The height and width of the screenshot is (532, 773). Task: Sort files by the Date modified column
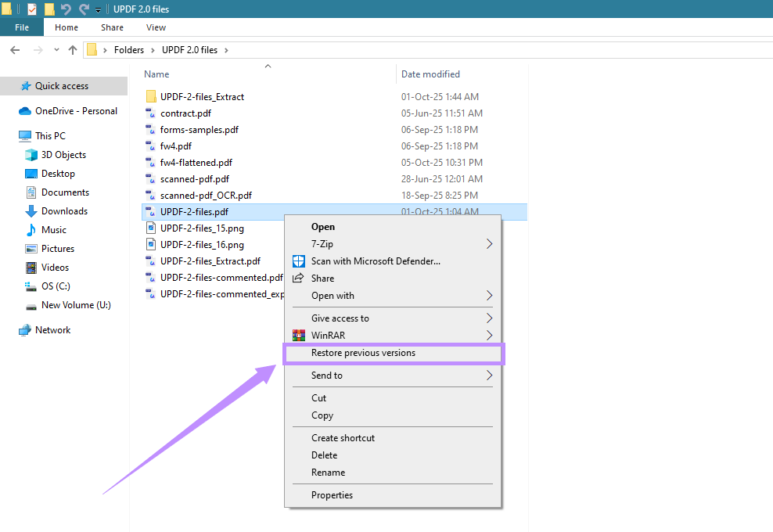coord(430,74)
